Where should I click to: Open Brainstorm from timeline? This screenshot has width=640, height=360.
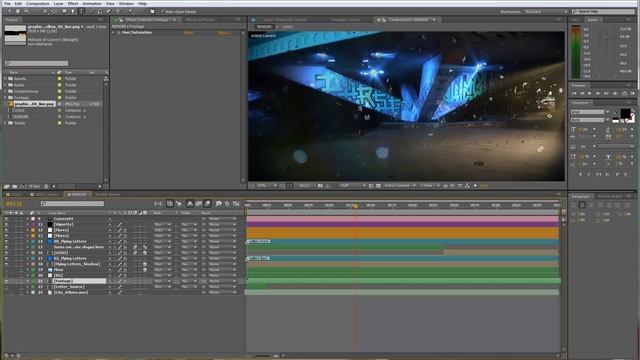[x=218, y=203]
